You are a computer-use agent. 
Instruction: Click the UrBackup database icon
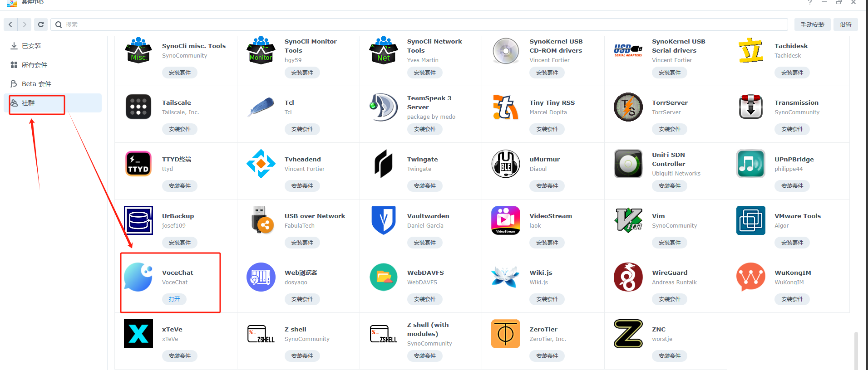coord(138,220)
